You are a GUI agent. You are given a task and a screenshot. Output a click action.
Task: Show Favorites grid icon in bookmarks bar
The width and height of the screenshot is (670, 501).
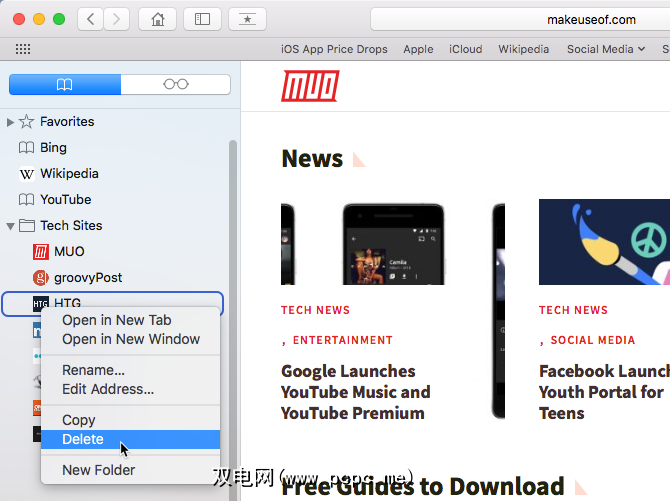tap(23, 49)
